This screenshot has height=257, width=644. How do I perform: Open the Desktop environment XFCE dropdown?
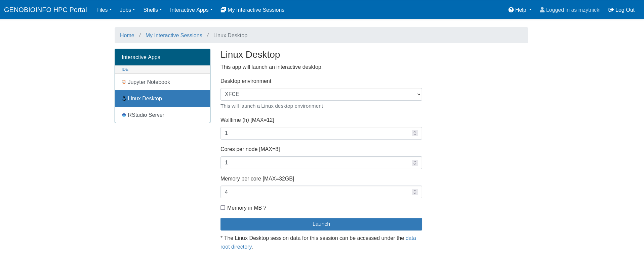[321, 94]
